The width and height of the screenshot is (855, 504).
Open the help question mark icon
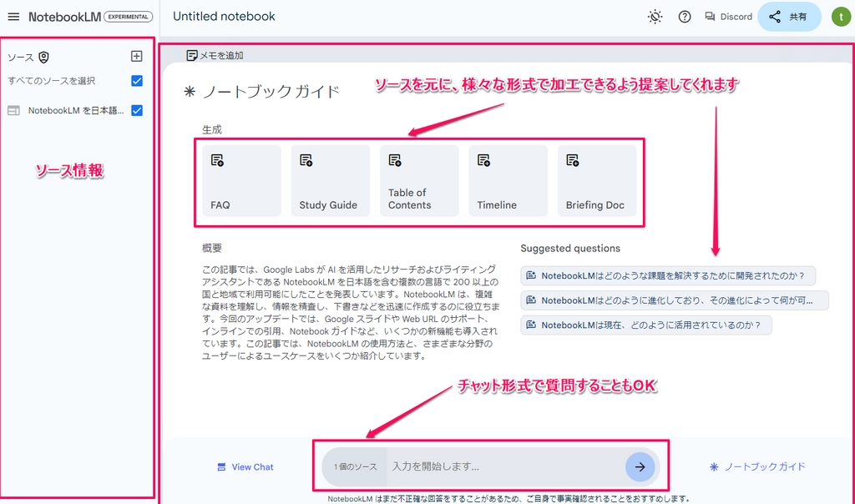pos(685,17)
